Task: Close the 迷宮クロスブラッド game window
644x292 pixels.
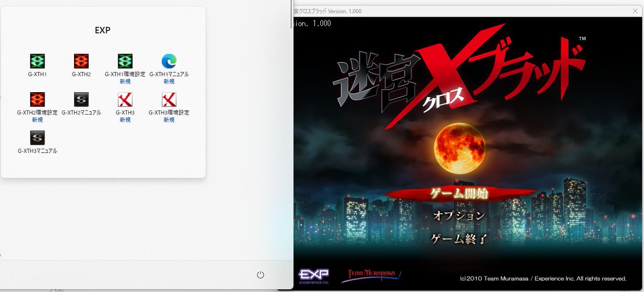Action: click(635, 11)
